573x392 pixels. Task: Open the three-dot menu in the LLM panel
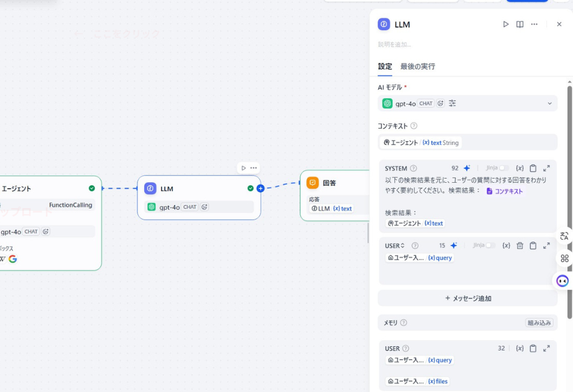click(x=535, y=24)
